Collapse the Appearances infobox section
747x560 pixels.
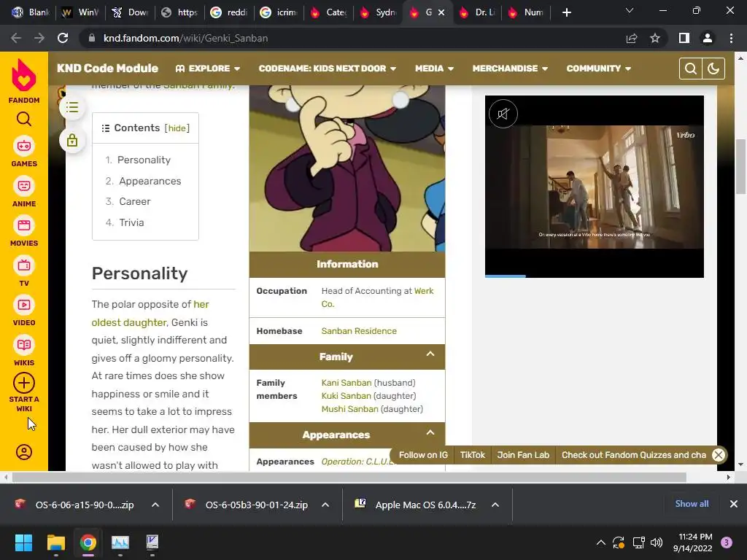[x=430, y=432]
